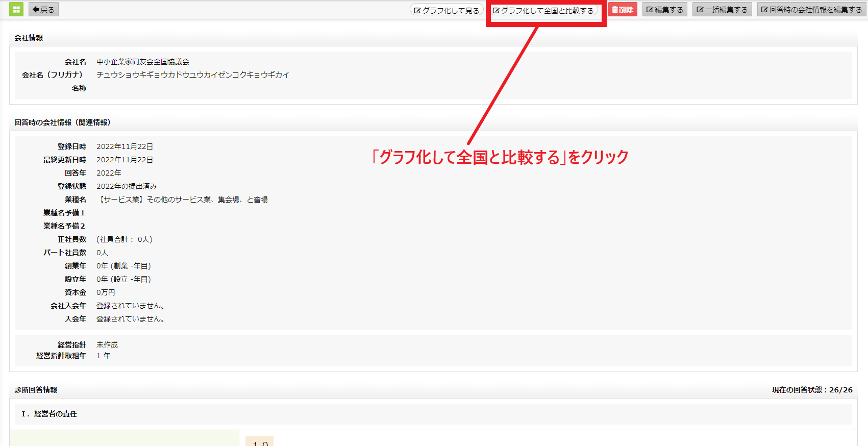Select the Ⅰ. 経営者の責任 category row
Screen dimensions: 868x446
pos(49,414)
